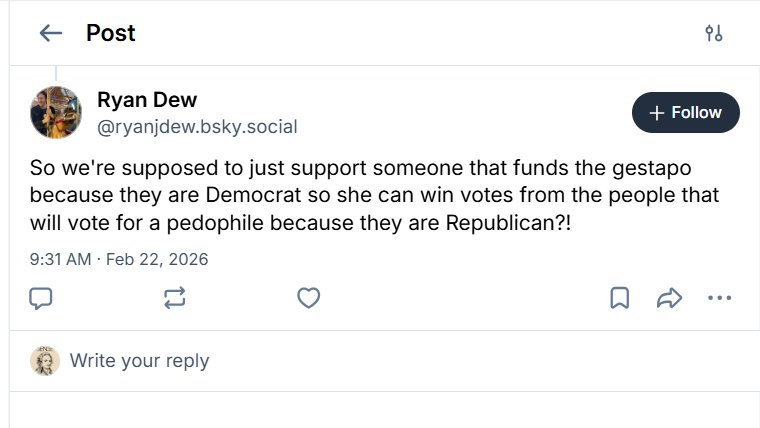Open thread preferences settings icon

point(713,33)
